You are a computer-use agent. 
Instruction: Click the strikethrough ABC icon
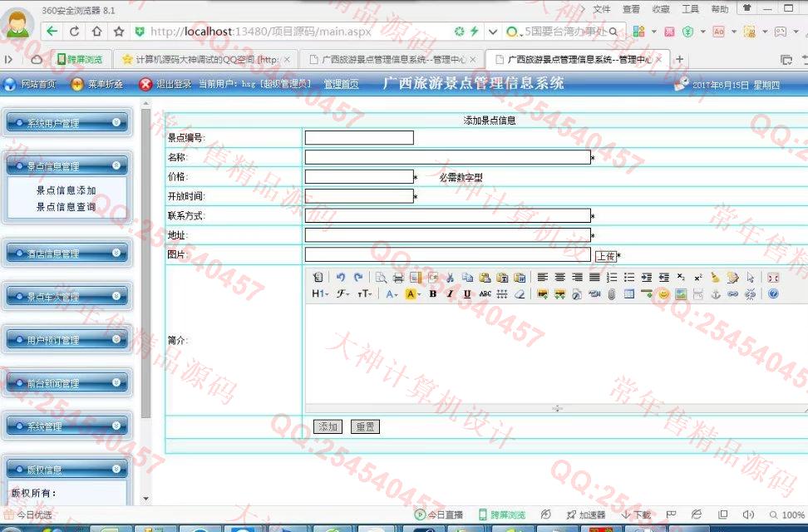point(485,293)
